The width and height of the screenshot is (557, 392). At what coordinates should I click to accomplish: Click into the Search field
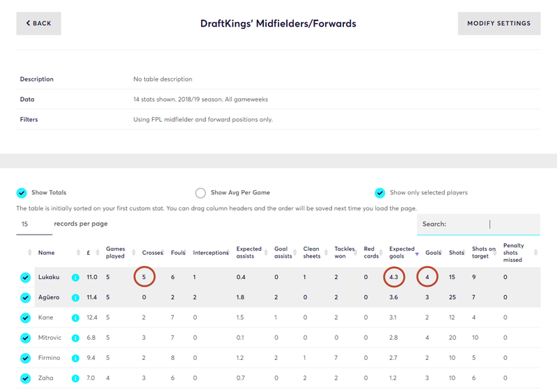[x=478, y=224]
